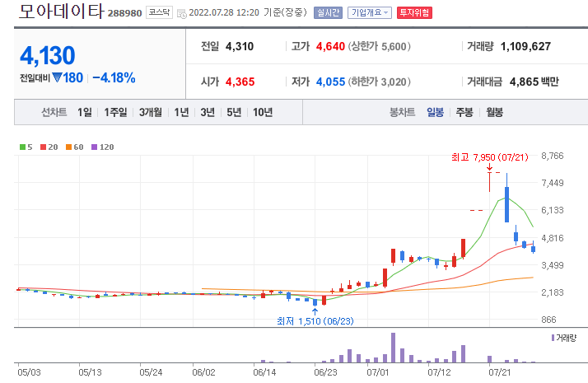Click the 시가 value 4,365
Screen dimensions: 588x383
(x=240, y=82)
